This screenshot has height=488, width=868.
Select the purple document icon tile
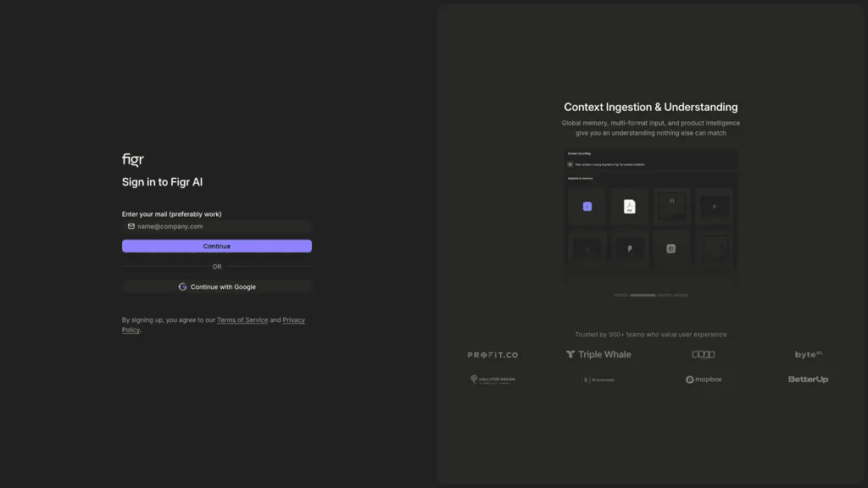pyautogui.click(x=587, y=207)
